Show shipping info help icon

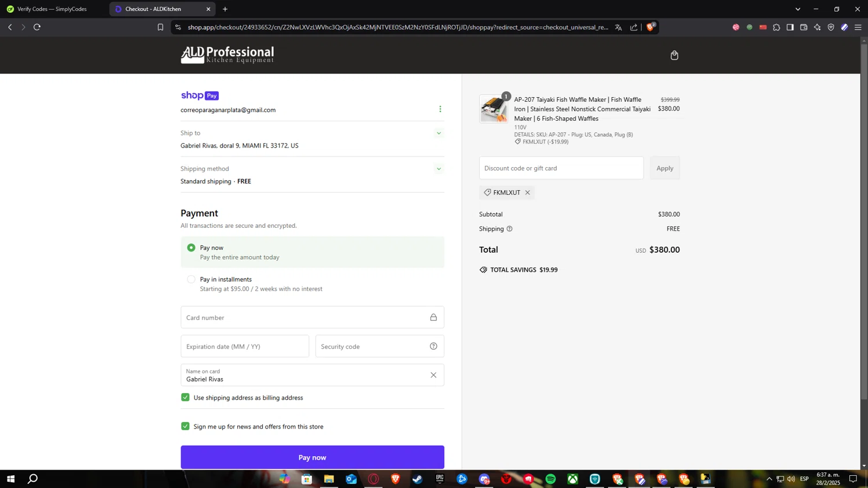coord(510,229)
